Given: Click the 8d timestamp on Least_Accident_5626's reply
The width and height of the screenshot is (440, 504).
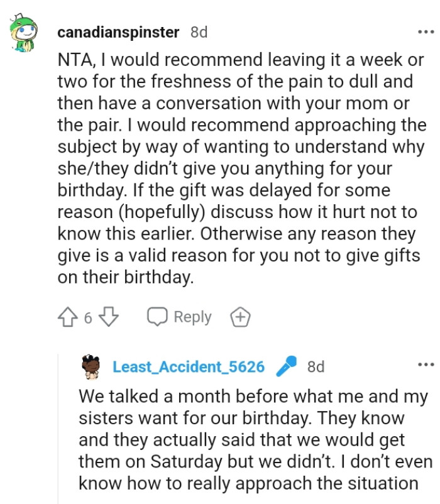Looking at the screenshot, I should pos(316,366).
